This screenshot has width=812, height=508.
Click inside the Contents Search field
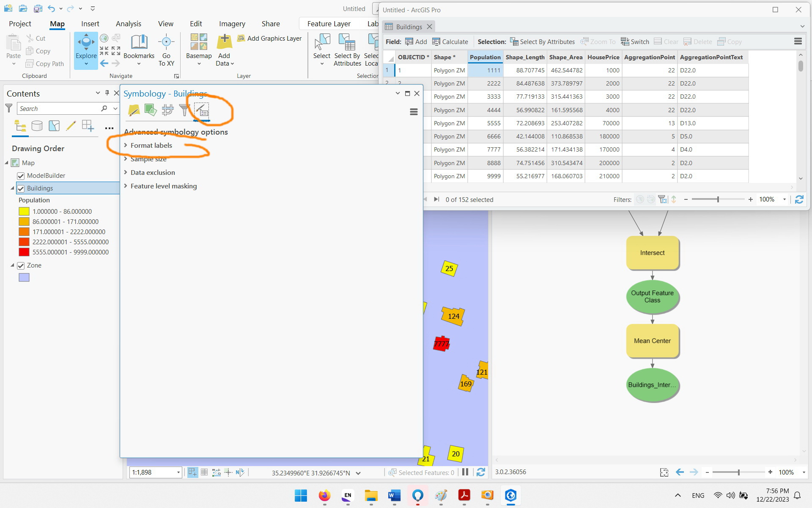pos(59,108)
